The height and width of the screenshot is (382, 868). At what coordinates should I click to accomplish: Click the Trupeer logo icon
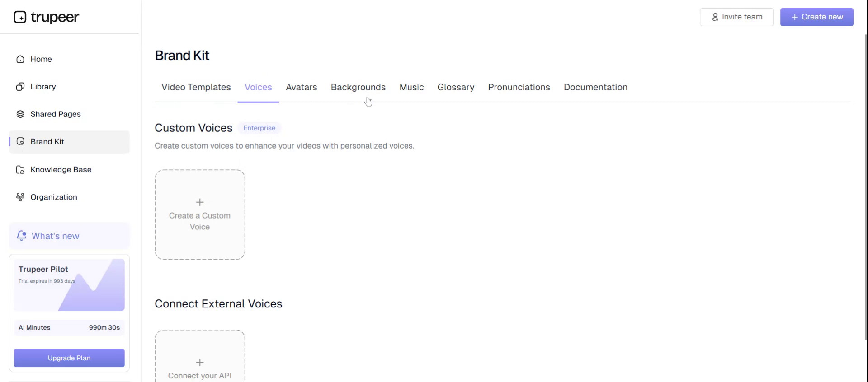pyautogui.click(x=20, y=17)
